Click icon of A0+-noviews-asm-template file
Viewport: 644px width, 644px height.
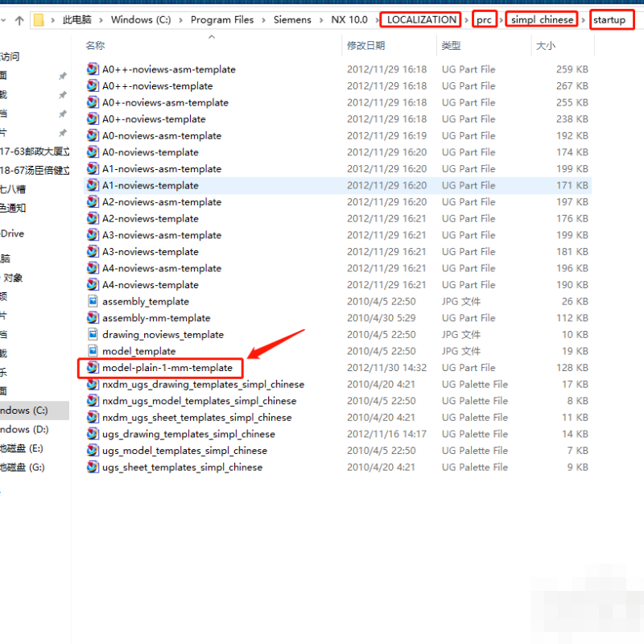pyautogui.click(x=93, y=102)
